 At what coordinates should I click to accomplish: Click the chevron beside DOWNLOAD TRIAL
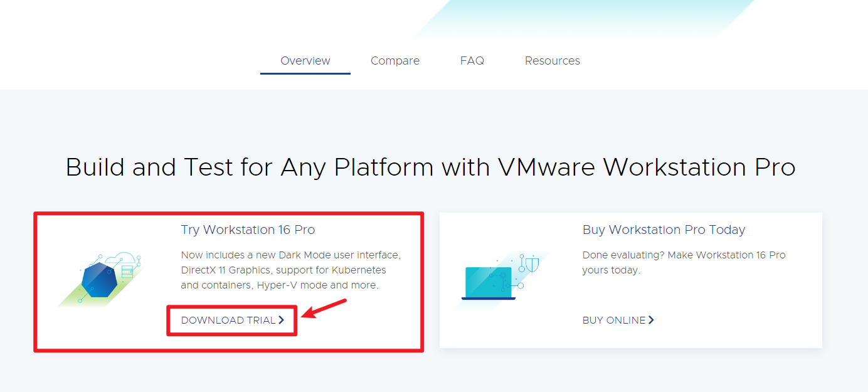(x=282, y=319)
